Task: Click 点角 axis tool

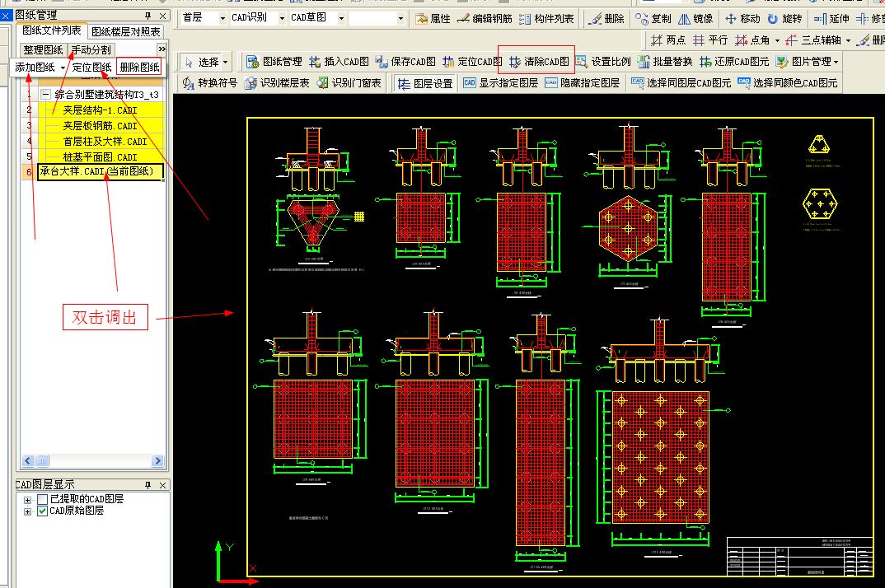Action: (x=752, y=40)
